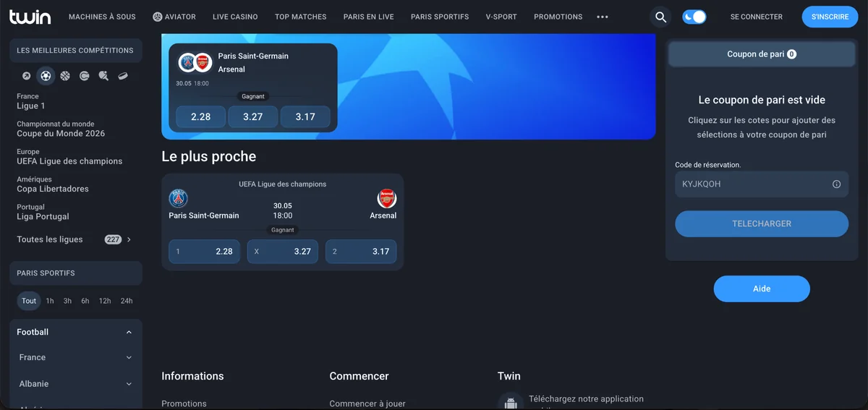Click the S'inscrire button

830,17
